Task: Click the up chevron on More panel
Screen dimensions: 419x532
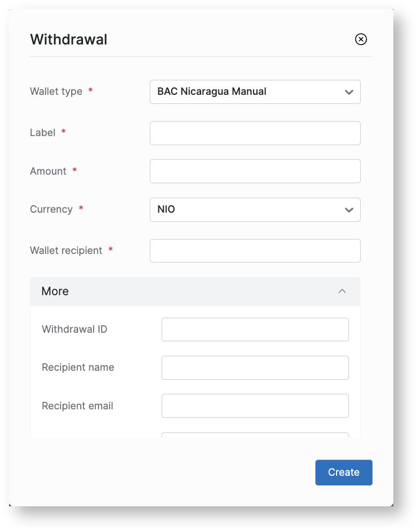Action: [x=342, y=291]
